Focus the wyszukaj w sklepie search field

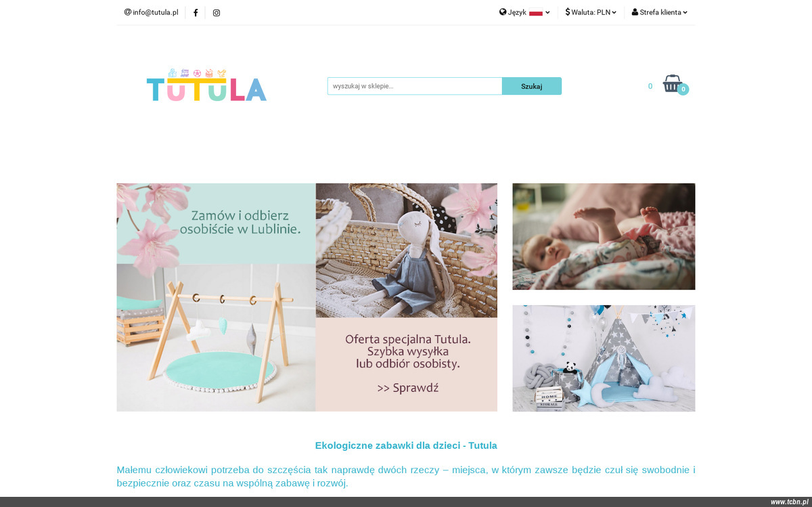(415, 86)
